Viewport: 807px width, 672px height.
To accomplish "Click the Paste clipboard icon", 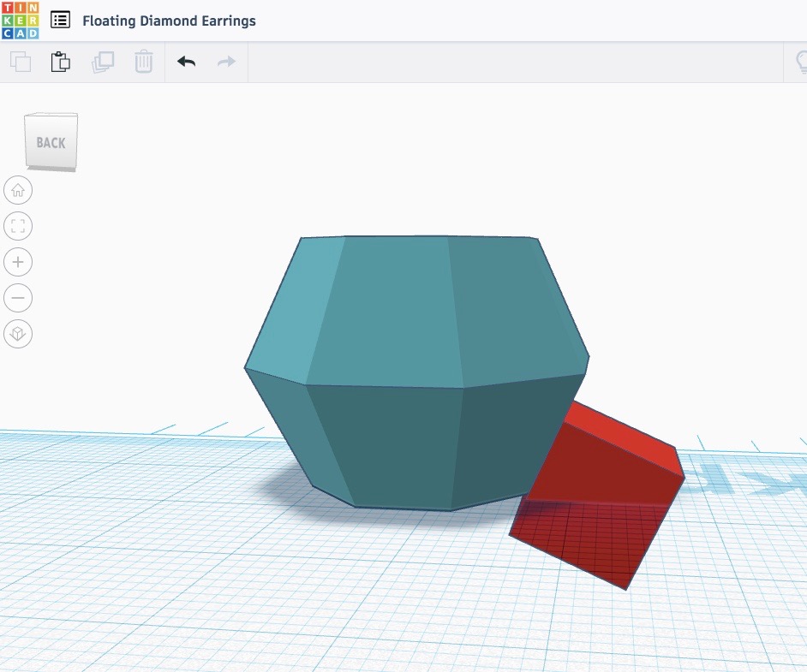I will [60, 62].
